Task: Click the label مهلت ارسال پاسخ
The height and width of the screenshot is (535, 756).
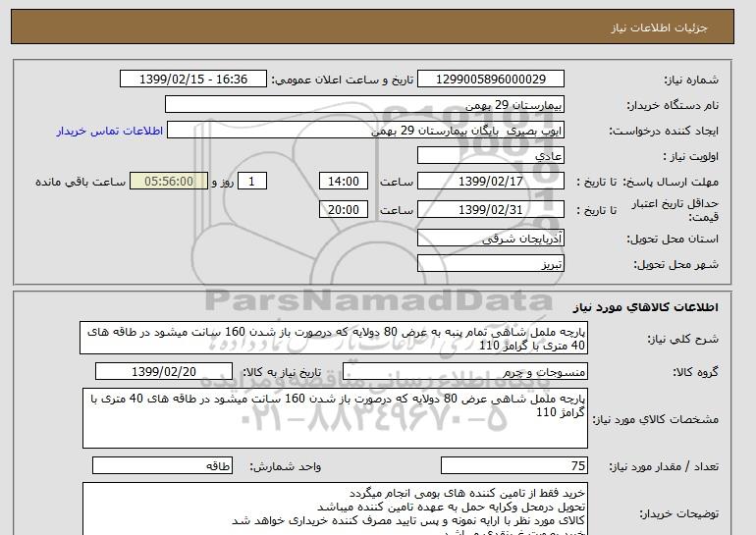Action: pos(671,182)
